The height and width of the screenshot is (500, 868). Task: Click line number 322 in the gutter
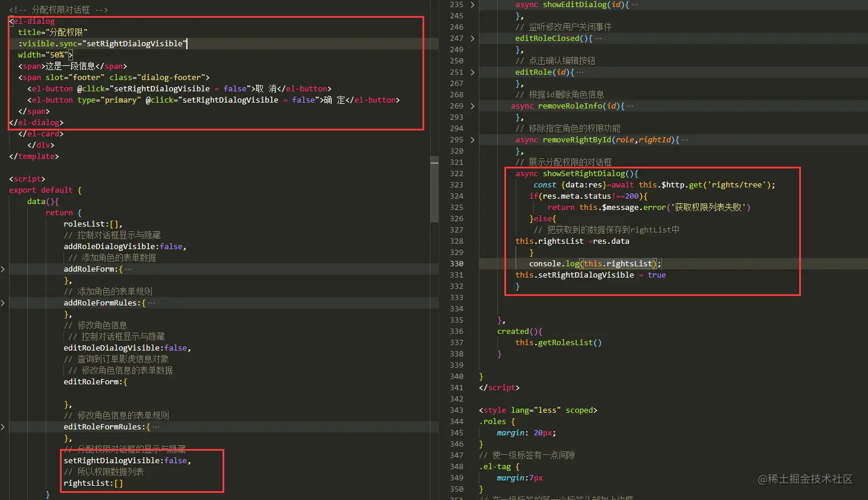tap(456, 173)
